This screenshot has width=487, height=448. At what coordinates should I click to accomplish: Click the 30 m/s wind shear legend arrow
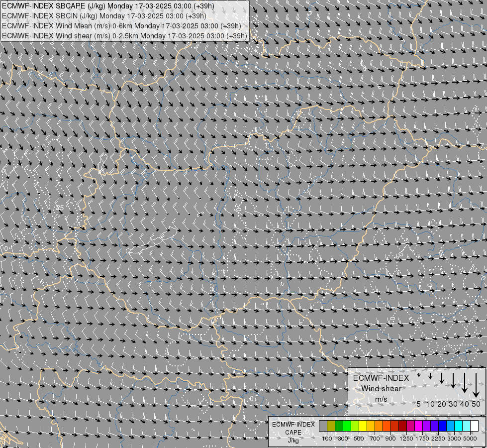pos(453,380)
